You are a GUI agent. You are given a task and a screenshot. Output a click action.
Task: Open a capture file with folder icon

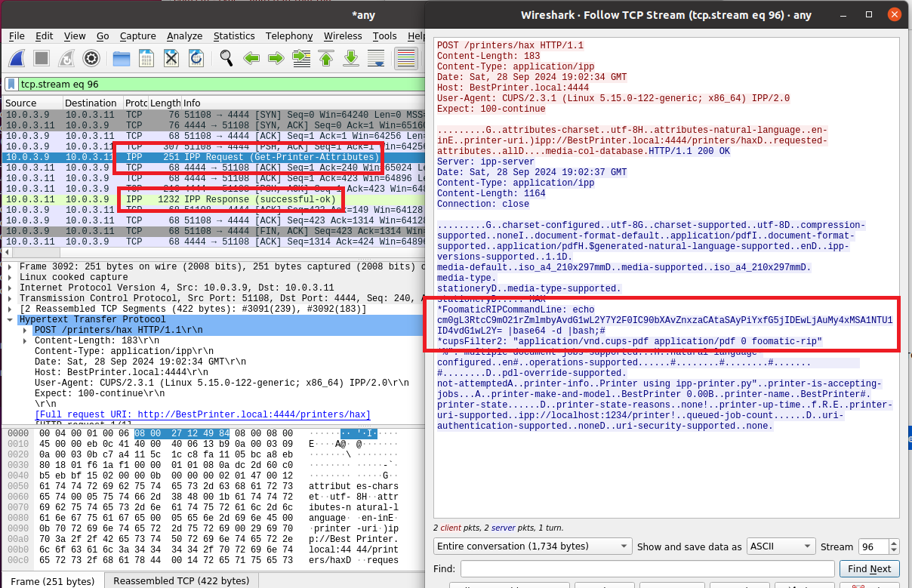pyautogui.click(x=122, y=58)
